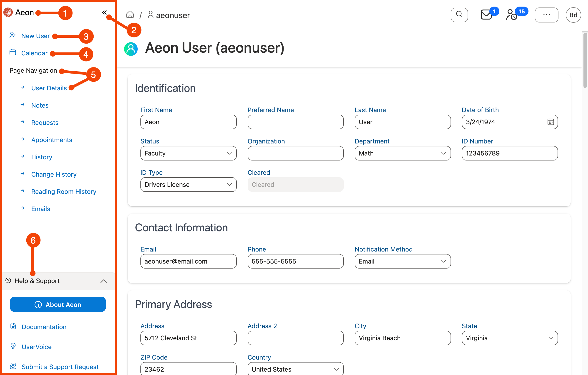Open the Date of Birth calendar picker

tap(550, 122)
